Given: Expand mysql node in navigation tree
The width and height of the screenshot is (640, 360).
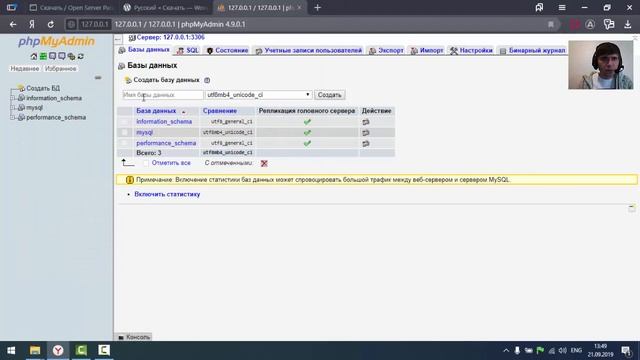Looking at the screenshot, I should point(13,107).
